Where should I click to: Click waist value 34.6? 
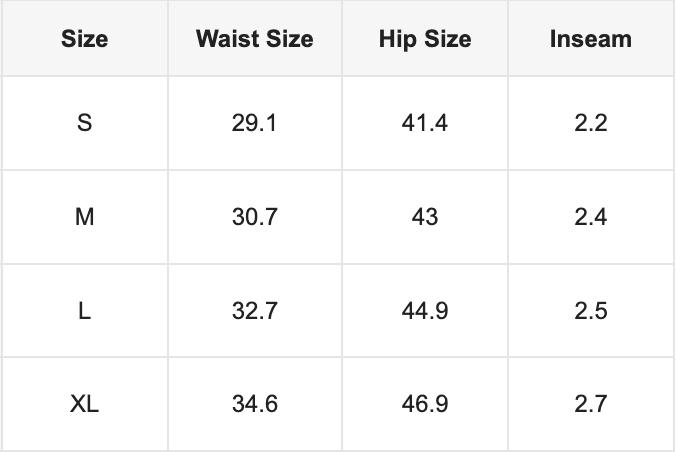(254, 405)
